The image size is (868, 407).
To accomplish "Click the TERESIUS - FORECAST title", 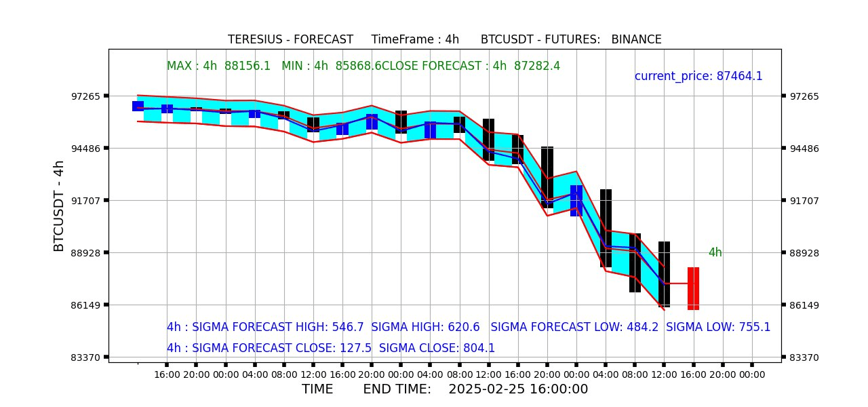I will (x=291, y=39).
